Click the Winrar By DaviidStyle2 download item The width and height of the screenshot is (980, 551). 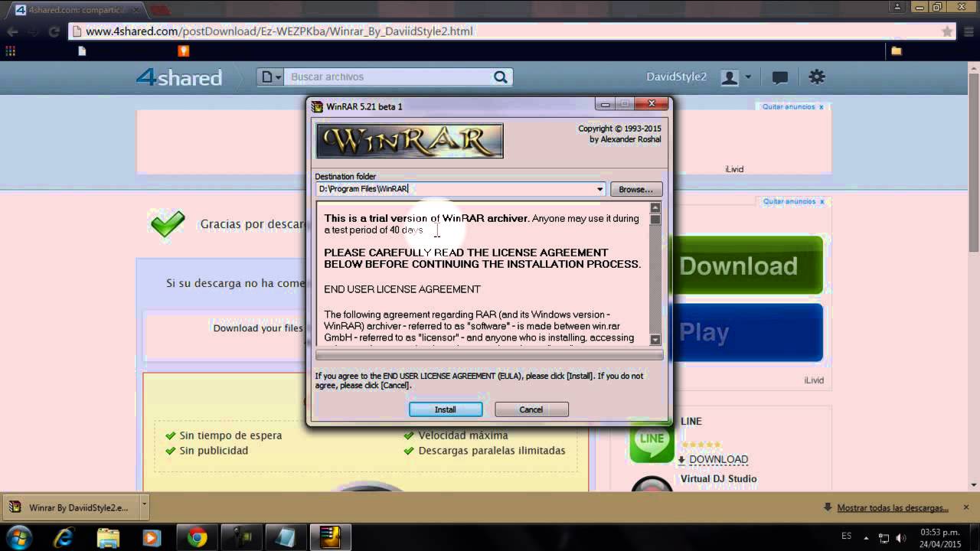point(70,507)
